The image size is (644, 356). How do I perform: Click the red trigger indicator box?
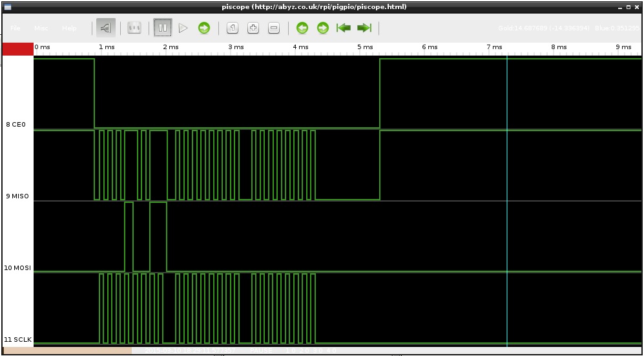point(17,49)
